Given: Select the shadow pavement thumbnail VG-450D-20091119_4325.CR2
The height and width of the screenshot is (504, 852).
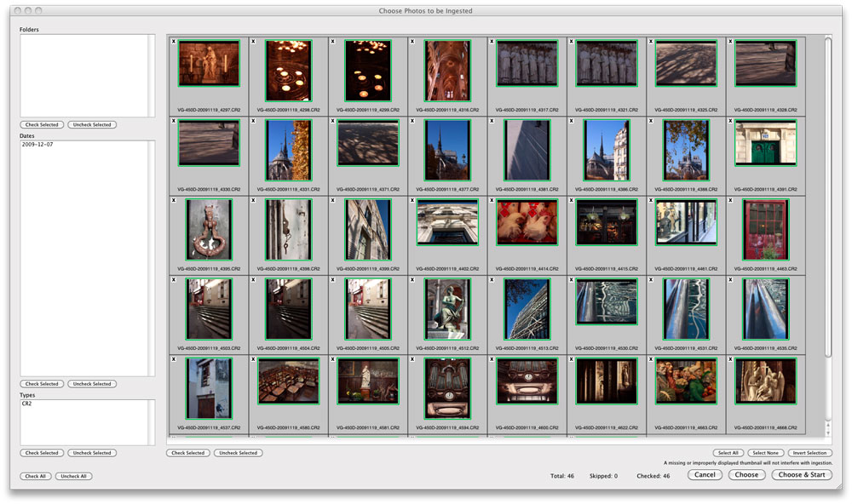Looking at the screenshot, I should pos(686,63).
